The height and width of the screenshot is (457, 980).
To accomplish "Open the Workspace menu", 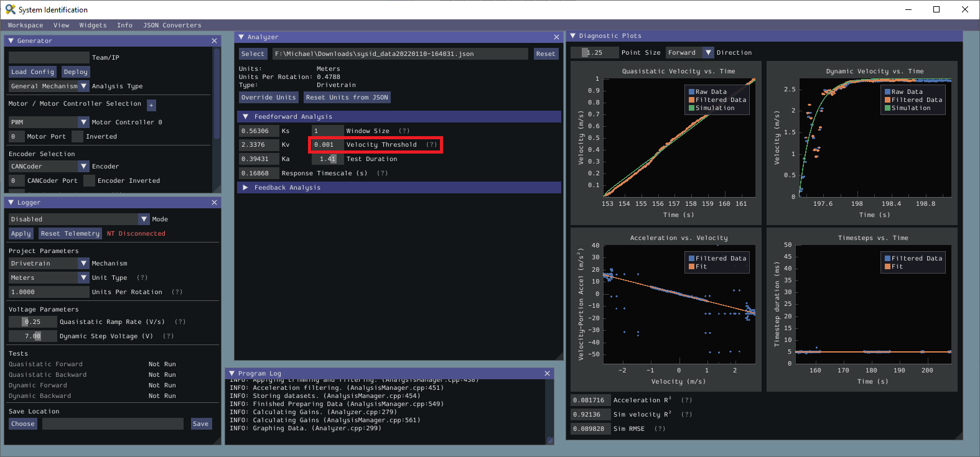I will tap(26, 25).
